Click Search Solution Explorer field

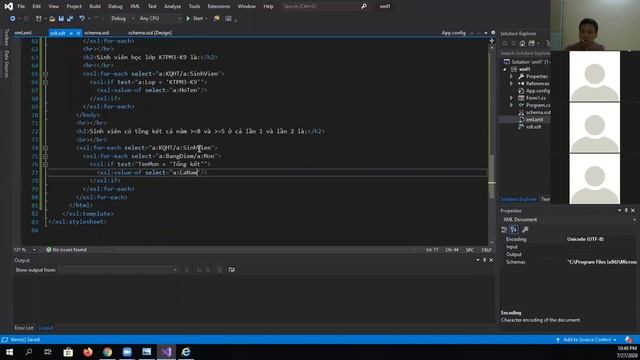pos(525,53)
